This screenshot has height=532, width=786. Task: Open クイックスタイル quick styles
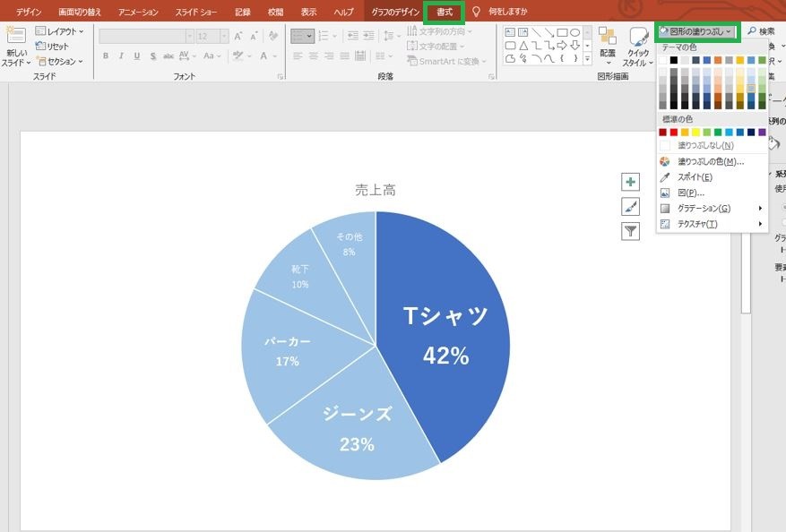[638, 47]
